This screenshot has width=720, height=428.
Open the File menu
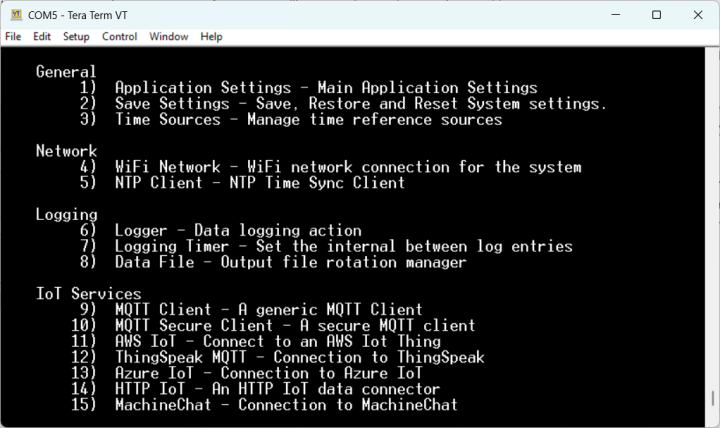coord(13,36)
